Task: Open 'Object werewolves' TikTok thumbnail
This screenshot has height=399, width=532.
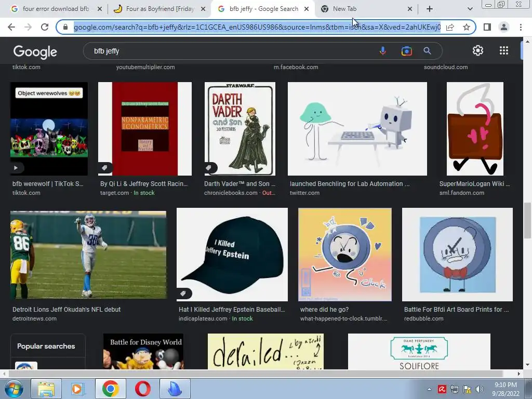Action: click(49, 129)
